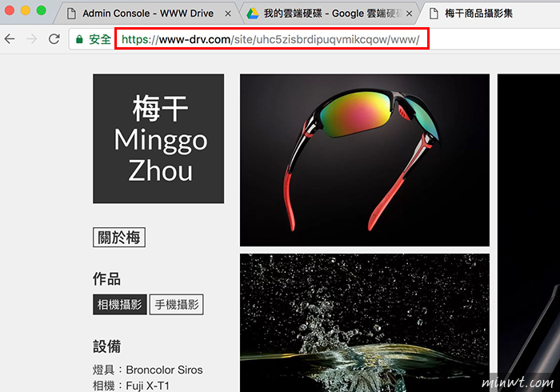
Task: Open the 關於梅 button
Action: pos(119,237)
